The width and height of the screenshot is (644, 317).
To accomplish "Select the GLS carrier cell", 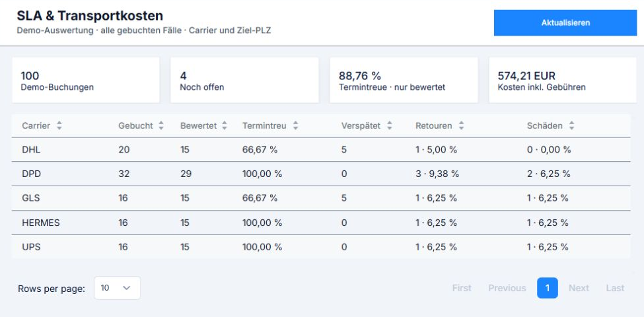I will point(31,198).
